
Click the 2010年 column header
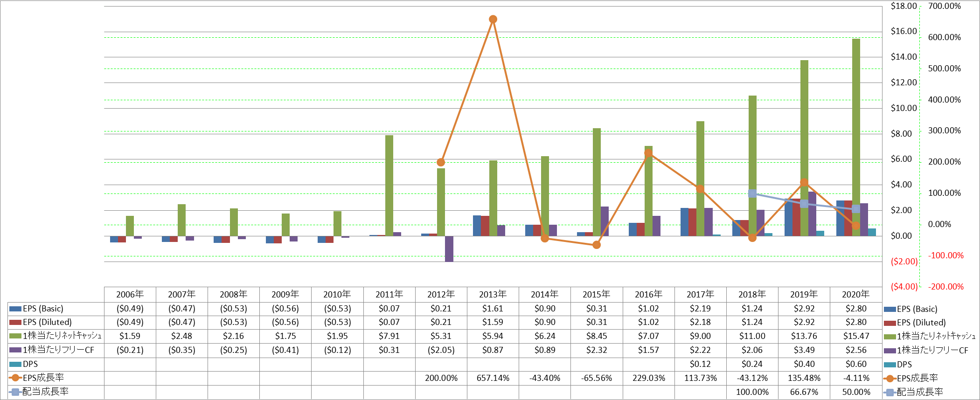point(337,294)
